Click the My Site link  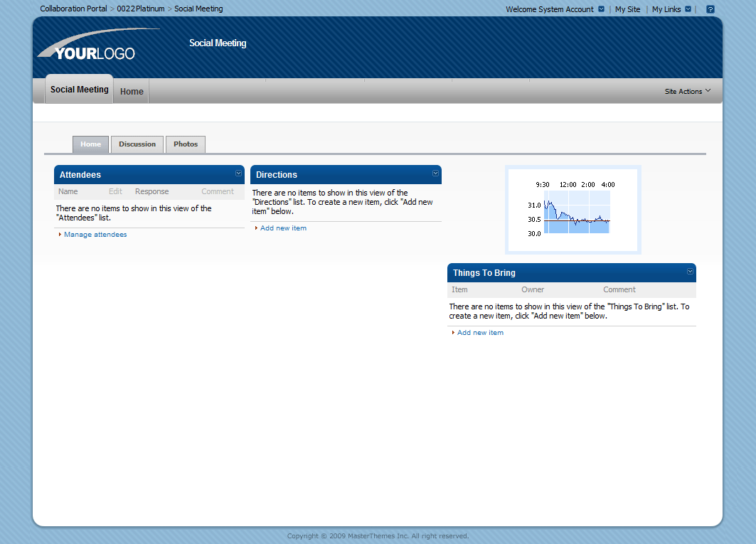627,9
